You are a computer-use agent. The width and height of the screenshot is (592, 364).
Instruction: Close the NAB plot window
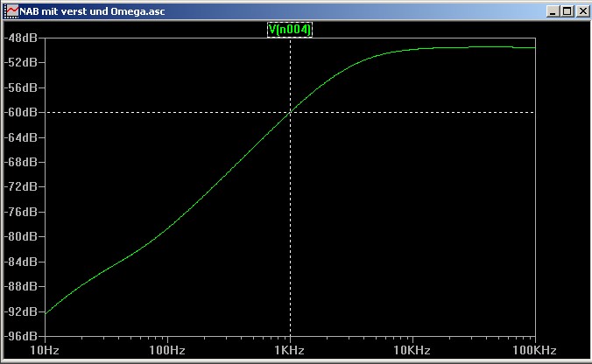582,11
